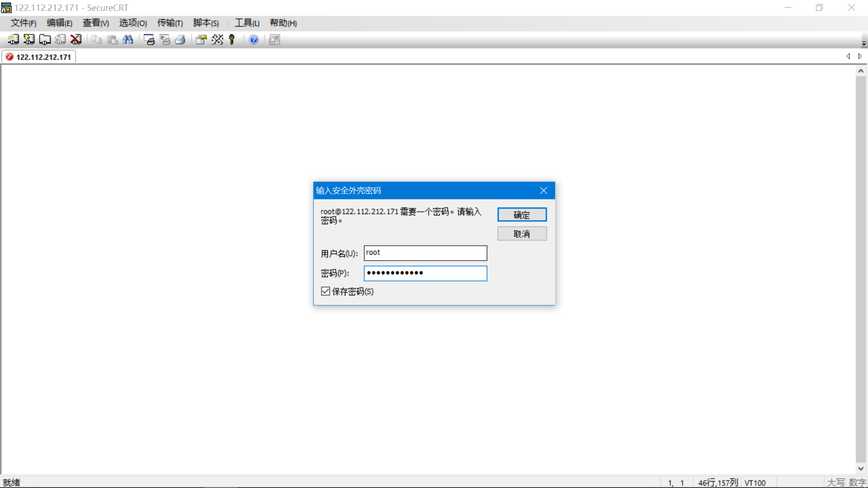Click the Help question mark icon
The width and height of the screenshot is (868, 488).
tap(254, 40)
